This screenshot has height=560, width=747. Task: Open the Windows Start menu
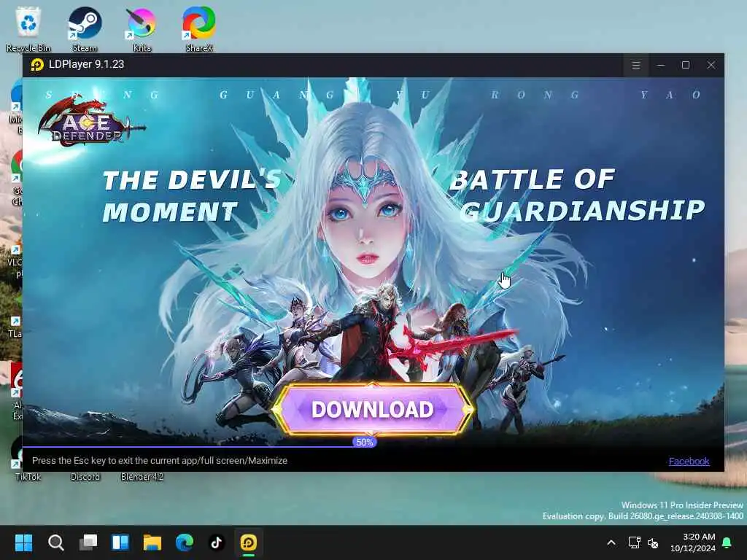23,542
